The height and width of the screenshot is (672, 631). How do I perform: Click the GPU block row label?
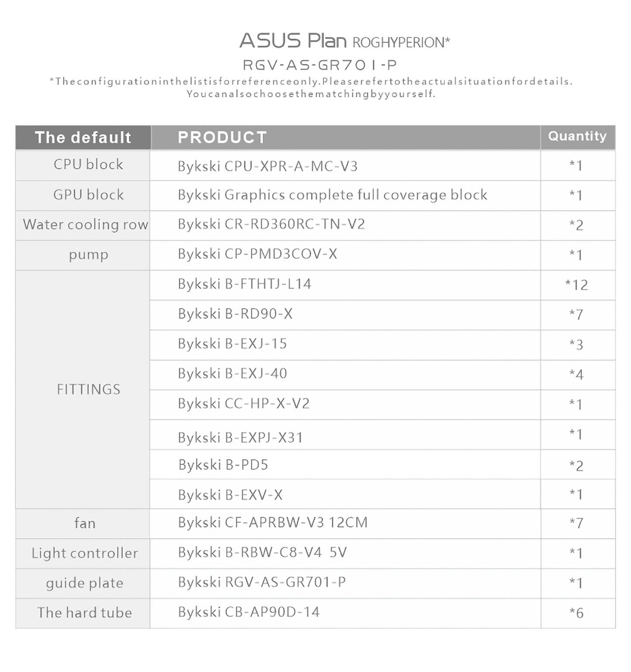[88, 195]
